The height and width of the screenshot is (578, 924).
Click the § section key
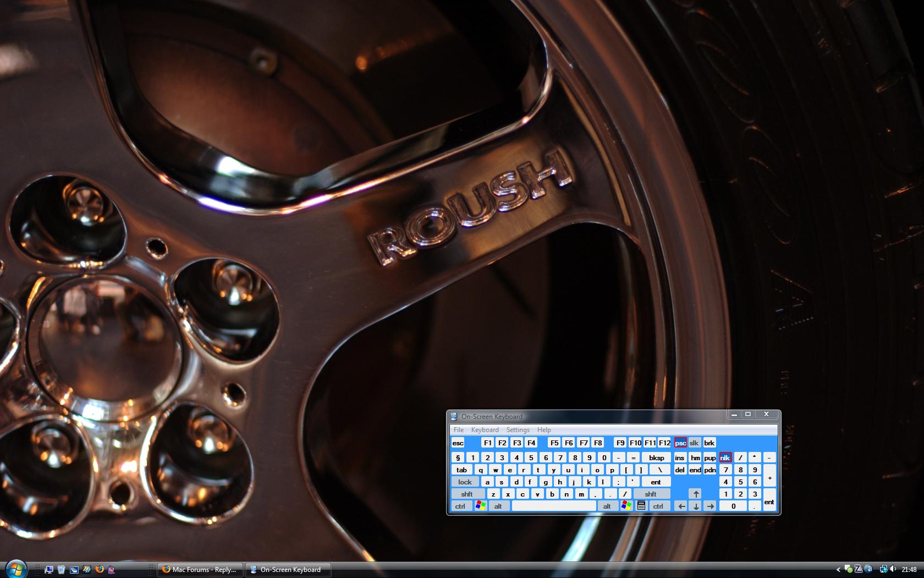[458, 457]
